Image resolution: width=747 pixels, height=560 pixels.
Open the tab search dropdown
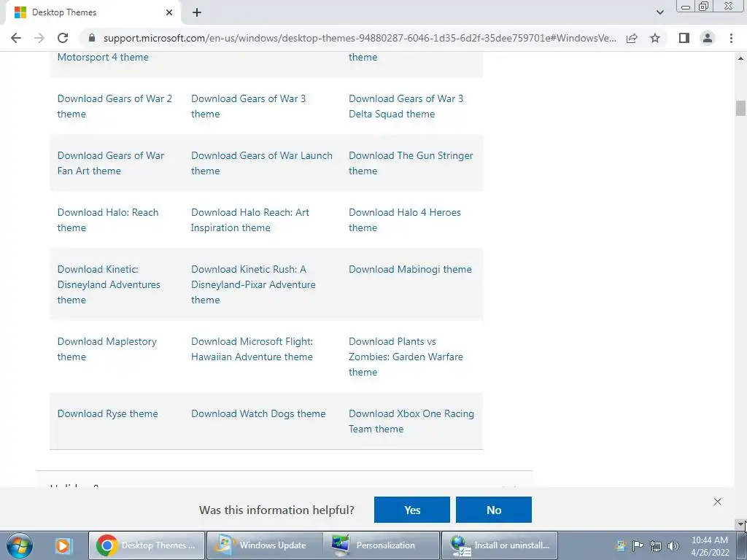pyautogui.click(x=659, y=12)
